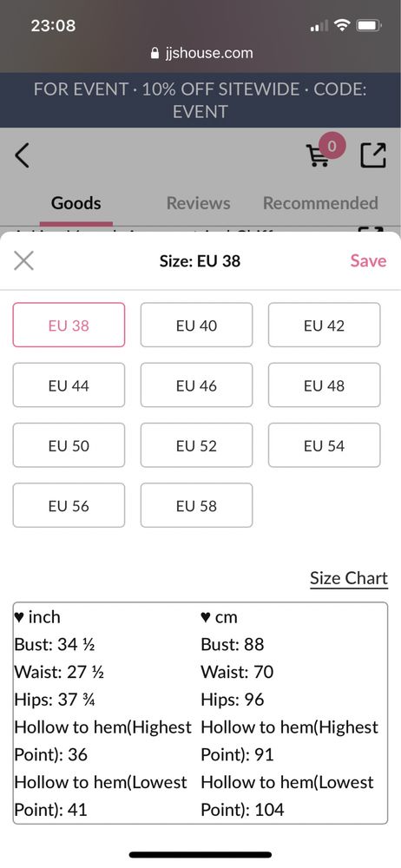401x868 pixels.
Task: Open the shopping cart icon
Action: pos(318,155)
